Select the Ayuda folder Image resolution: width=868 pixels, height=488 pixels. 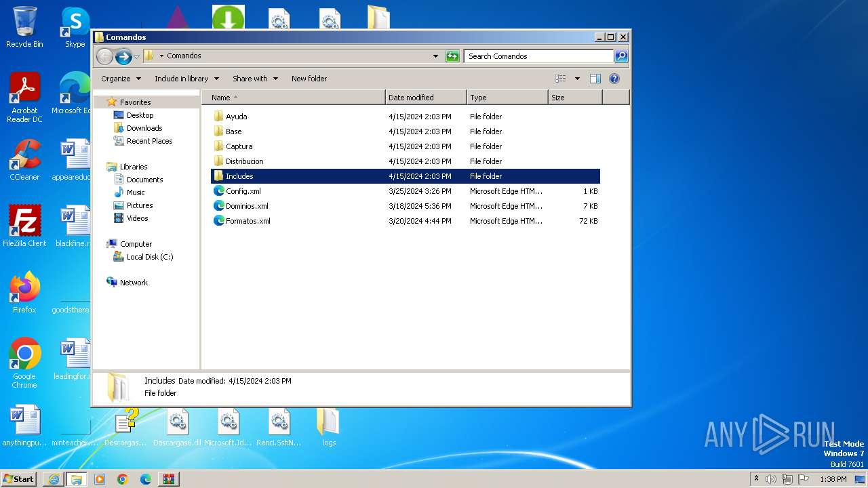click(x=406, y=117)
